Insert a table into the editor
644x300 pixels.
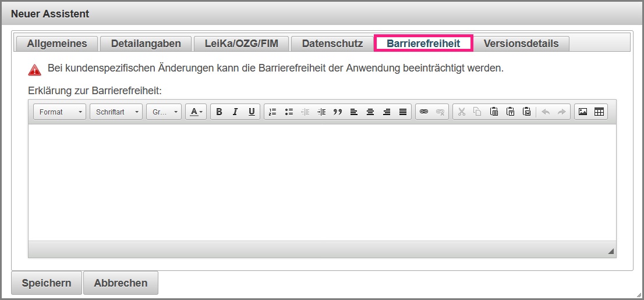pyautogui.click(x=599, y=112)
